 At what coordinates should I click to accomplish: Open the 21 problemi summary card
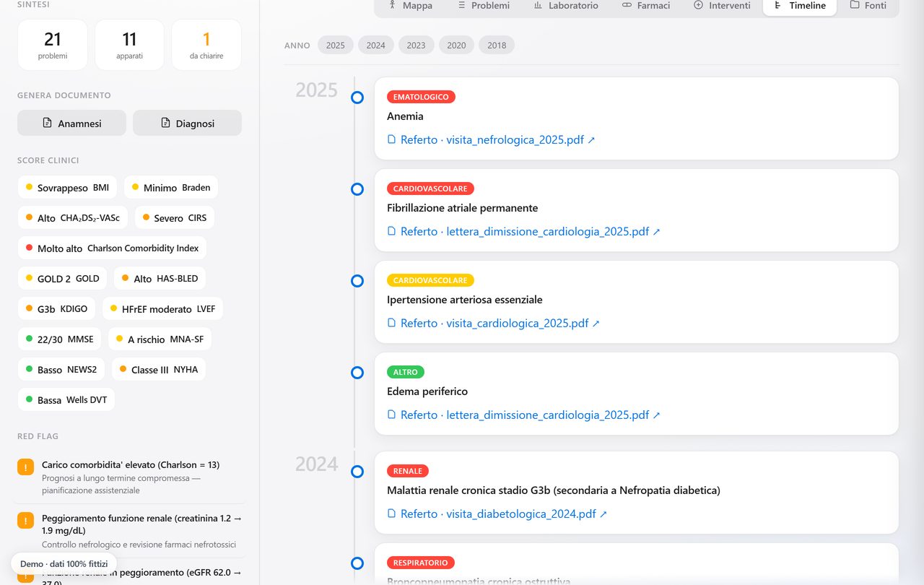[53, 45]
